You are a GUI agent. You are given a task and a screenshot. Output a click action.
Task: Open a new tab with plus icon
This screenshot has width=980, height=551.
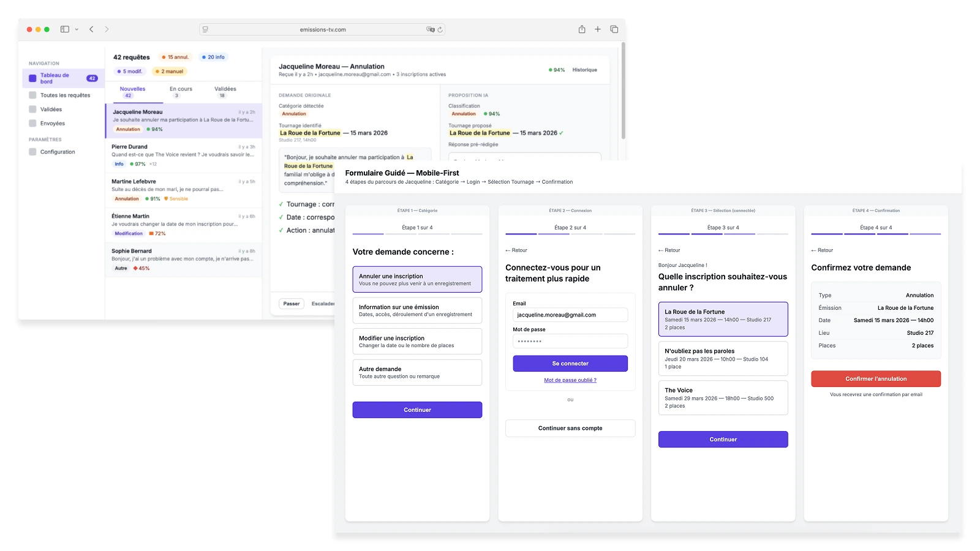597,29
